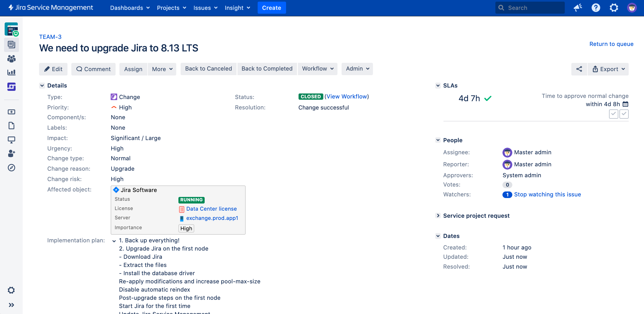Screen dimensions: 644x314
Task: Click second SLA checkmark box
Action: coord(624,114)
